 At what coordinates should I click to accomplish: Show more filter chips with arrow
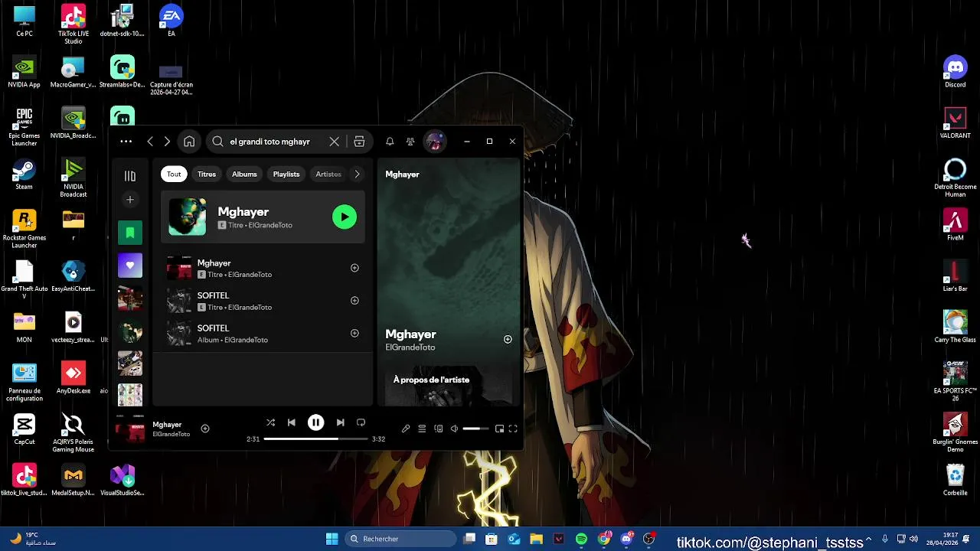pos(357,174)
